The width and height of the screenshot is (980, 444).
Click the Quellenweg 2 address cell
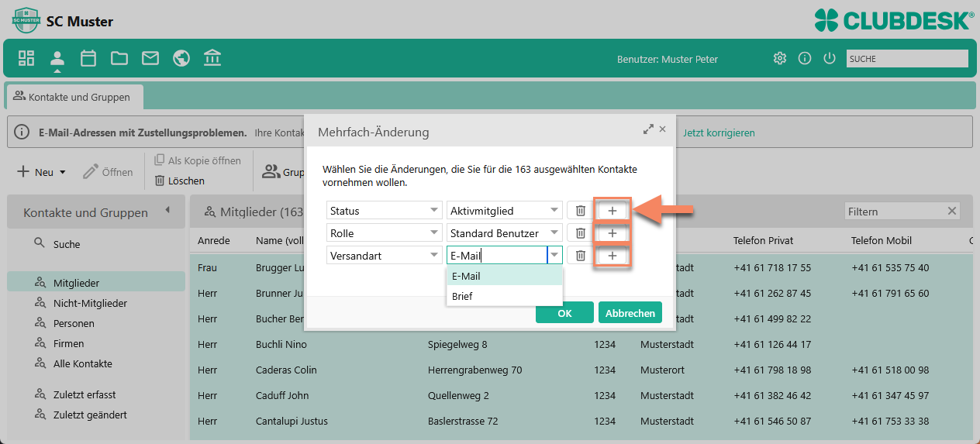tap(458, 395)
